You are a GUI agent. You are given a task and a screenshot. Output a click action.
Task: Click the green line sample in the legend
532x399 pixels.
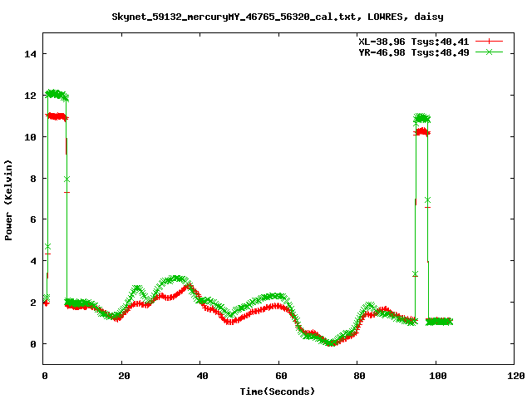(489, 52)
